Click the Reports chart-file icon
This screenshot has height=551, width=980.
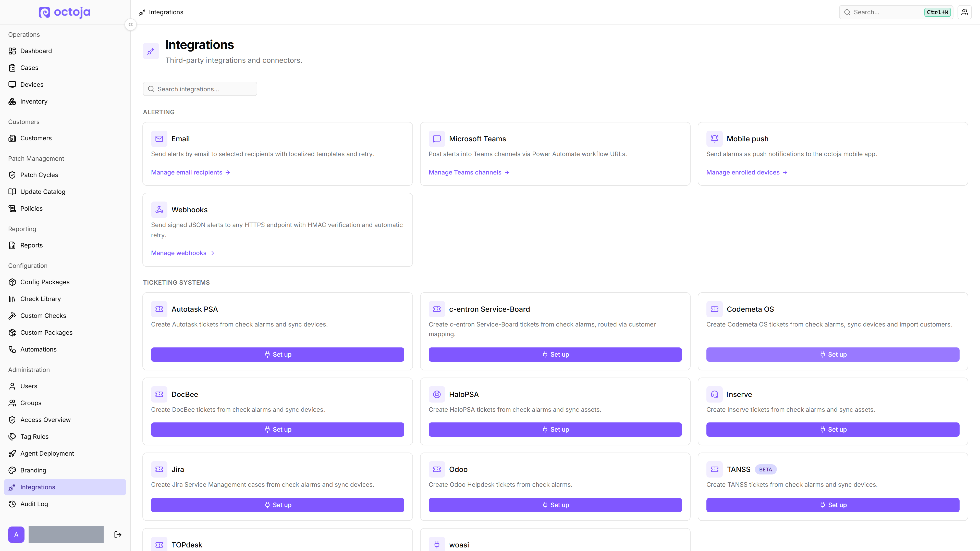pyautogui.click(x=12, y=245)
